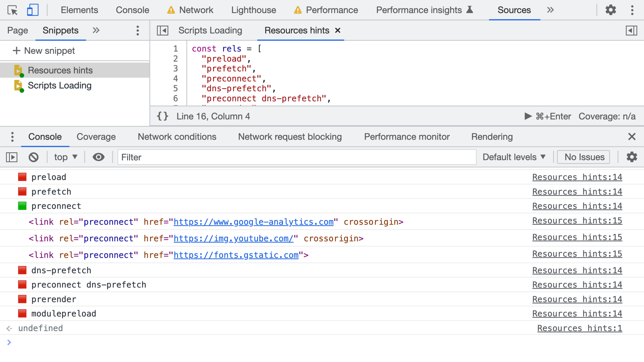Image resolution: width=644 pixels, height=362 pixels.
Task: Pretty print code with braces icon
Action: (163, 116)
